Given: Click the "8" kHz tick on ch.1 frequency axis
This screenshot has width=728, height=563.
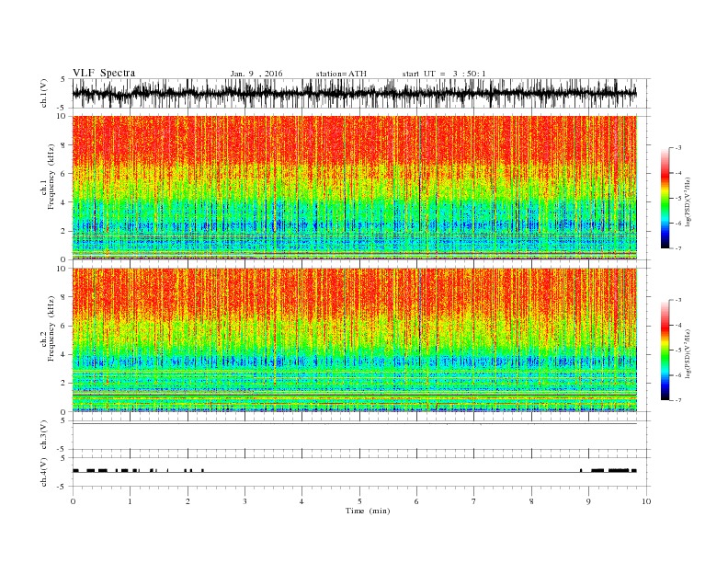Looking at the screenshot, I should (x=64, y=145).
